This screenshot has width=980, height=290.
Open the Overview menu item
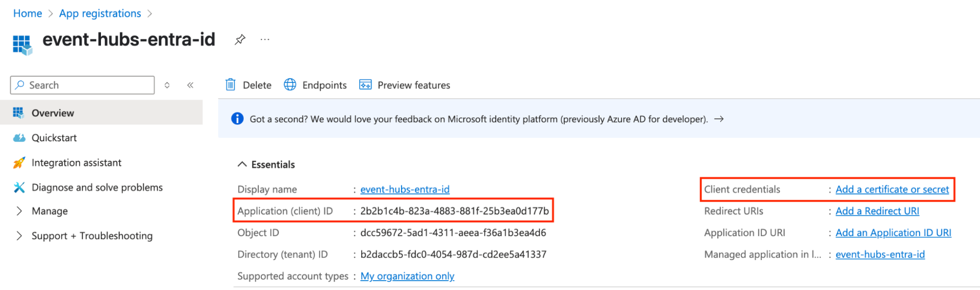pyautogui.click(x=101, y=113)
